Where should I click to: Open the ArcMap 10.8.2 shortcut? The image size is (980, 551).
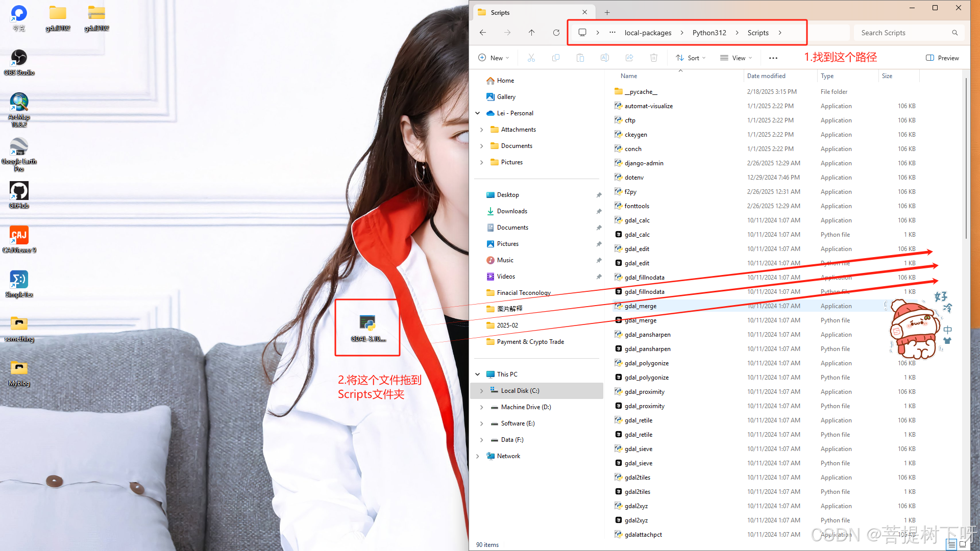pos(19,102)
